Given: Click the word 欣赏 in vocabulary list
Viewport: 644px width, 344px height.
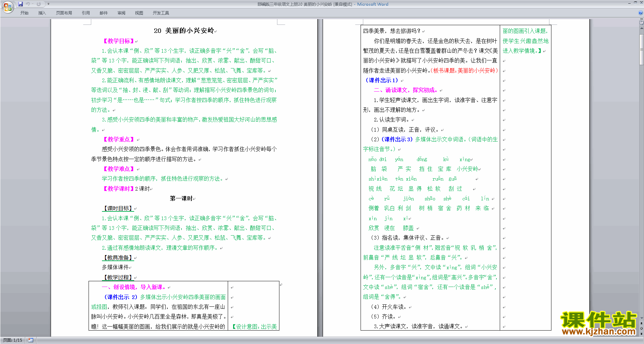Looking at the screenshot, I should (374, 228).
